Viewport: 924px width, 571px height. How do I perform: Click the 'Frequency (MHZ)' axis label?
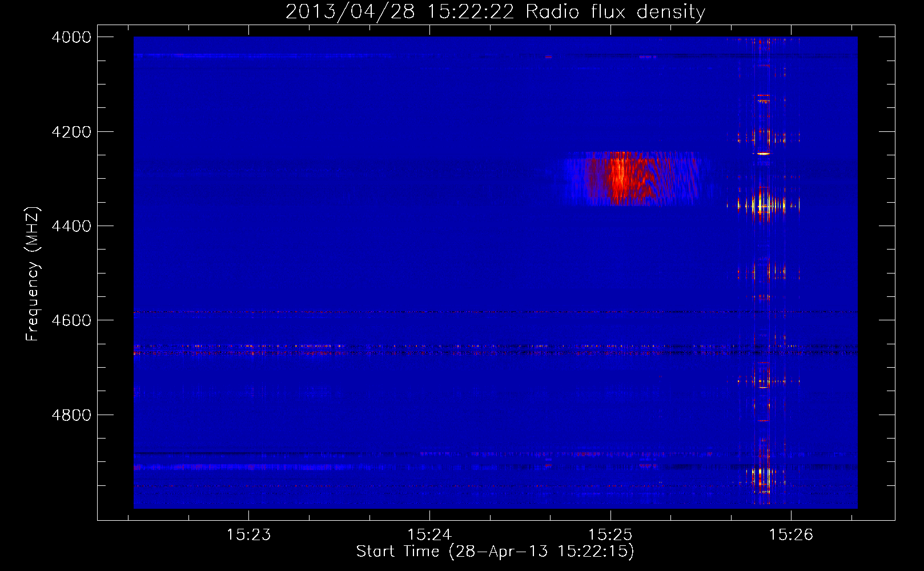33,274
